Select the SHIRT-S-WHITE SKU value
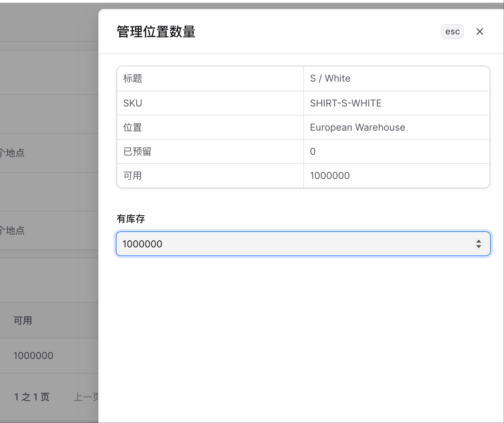The image size is (504, 423). coord(345,103)
